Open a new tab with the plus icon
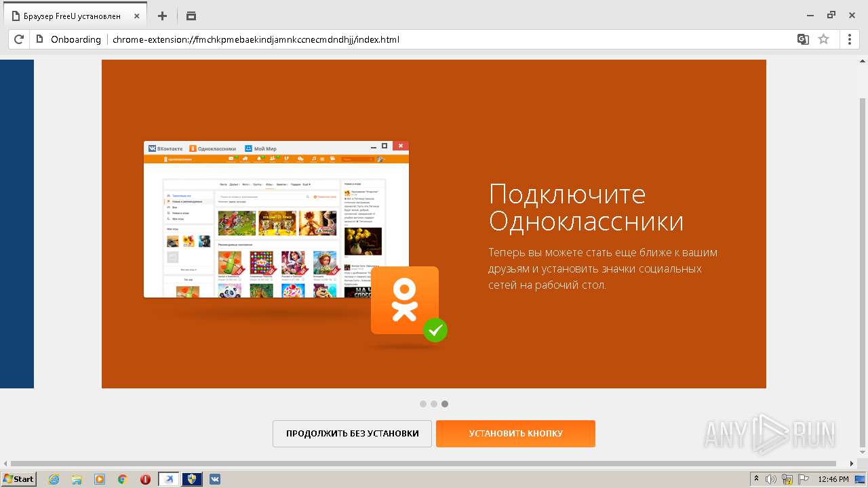The image size is (868, 488). (162, 16)
